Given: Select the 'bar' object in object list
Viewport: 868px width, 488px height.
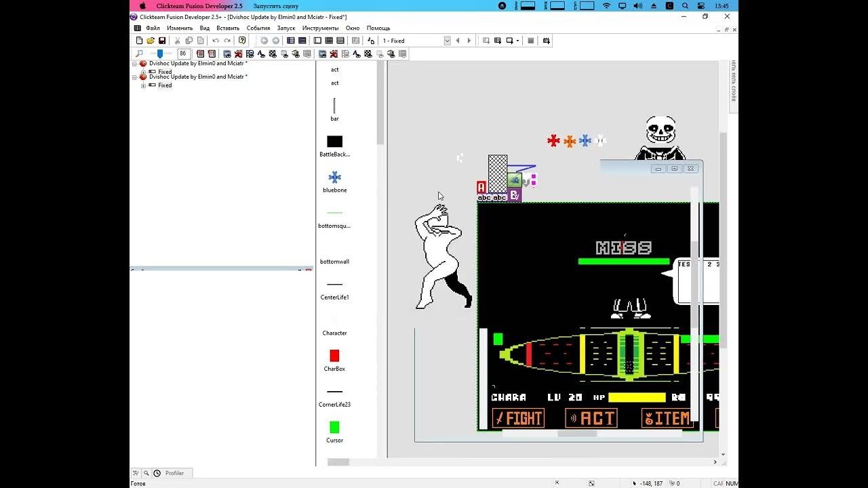Looking at the screenshot, I should pyautogui.click(x=334, y=109).
